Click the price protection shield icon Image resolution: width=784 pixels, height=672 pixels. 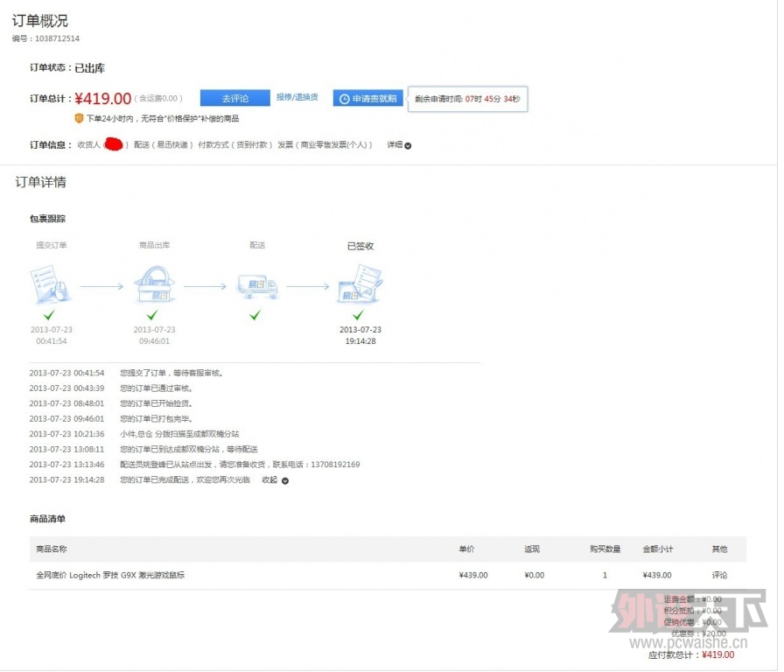pos(79,118)
